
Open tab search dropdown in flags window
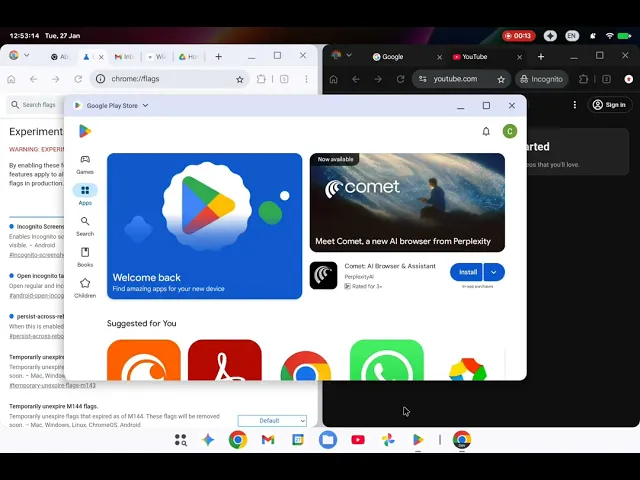click(x=27, y=55)
